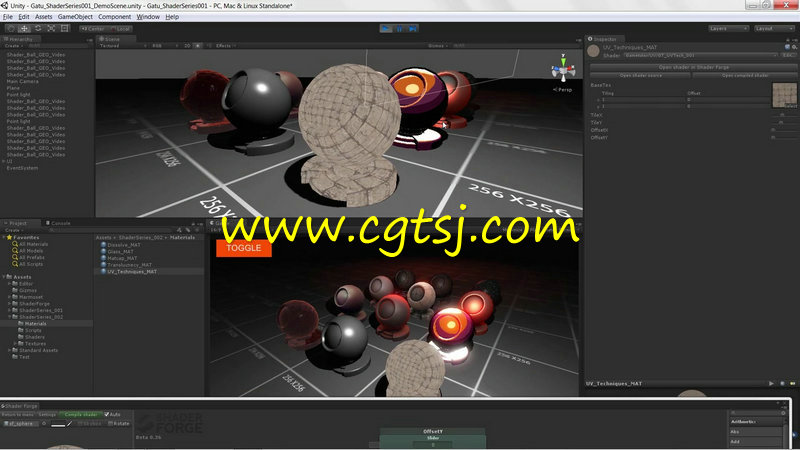The image size is (800, 450).
Task: Pause the game with the Pause button
Action: click(x=399, y=29)
